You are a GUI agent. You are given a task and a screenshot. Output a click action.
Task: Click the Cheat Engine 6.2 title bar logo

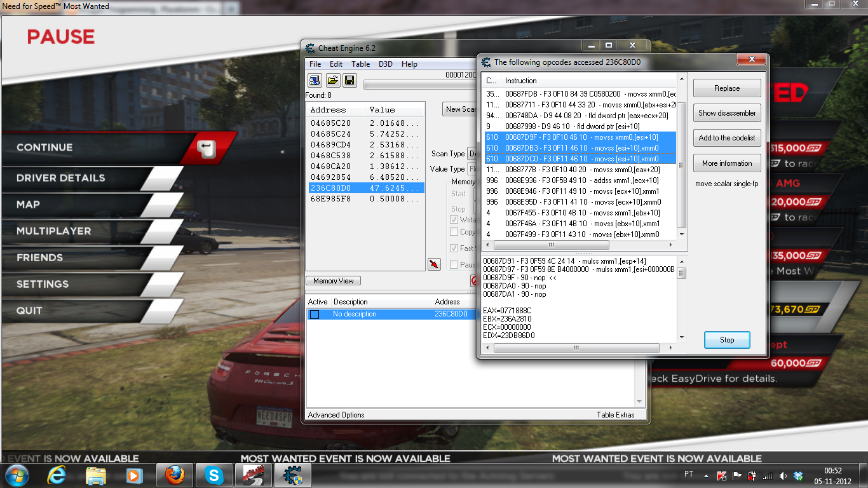pyautogui.click(x=310, y=48)
